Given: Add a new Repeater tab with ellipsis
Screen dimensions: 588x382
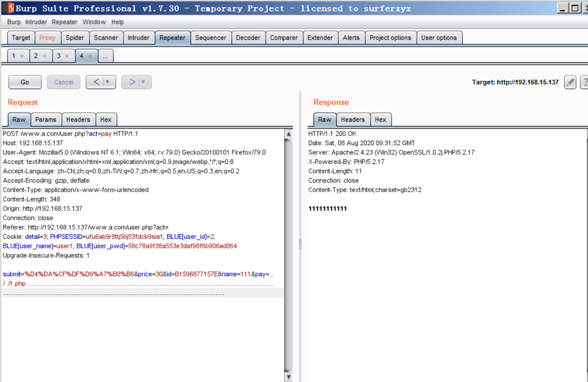Looking at the screenshot, I should tap(105, 56).
